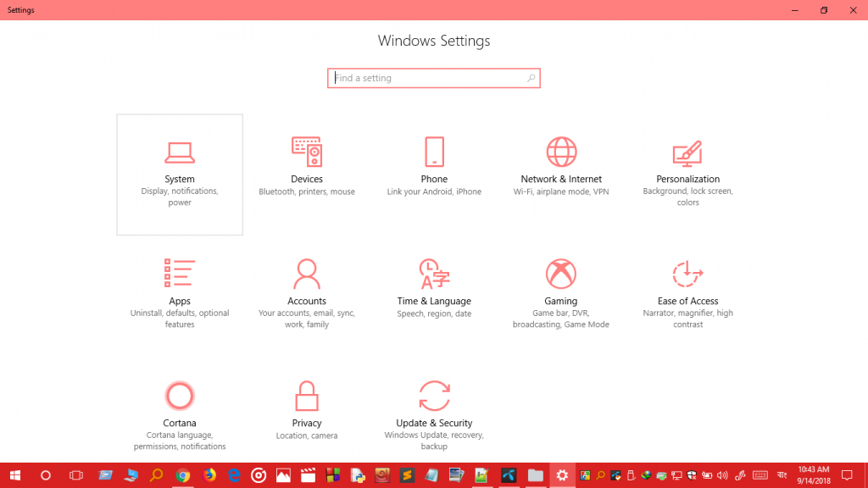Open the volume control in the system tray

722,475
